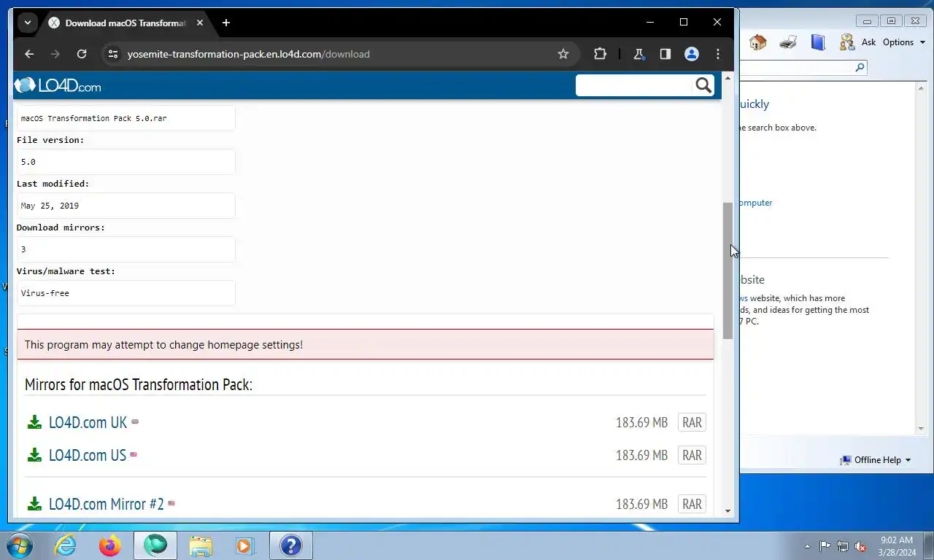
Task: Click the LO4D.com logo
Action: 58,86
